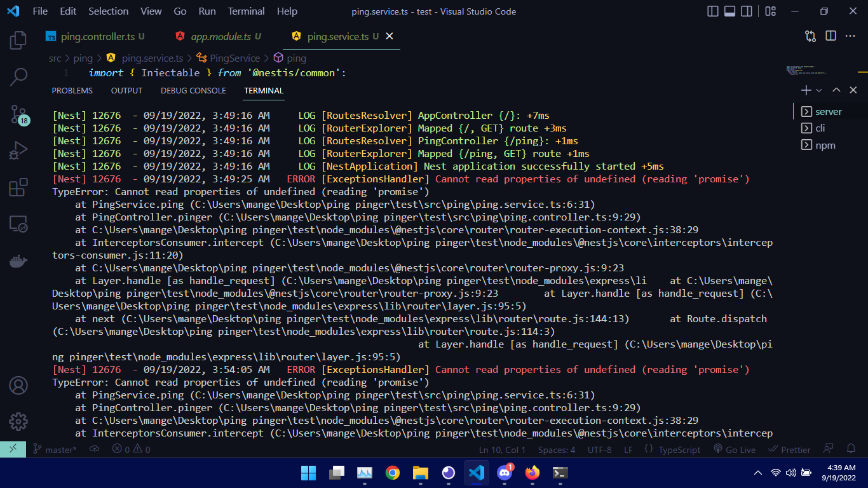Open the Go menu
The width and height of the screenshot is (868, 488).
point(180,11)
